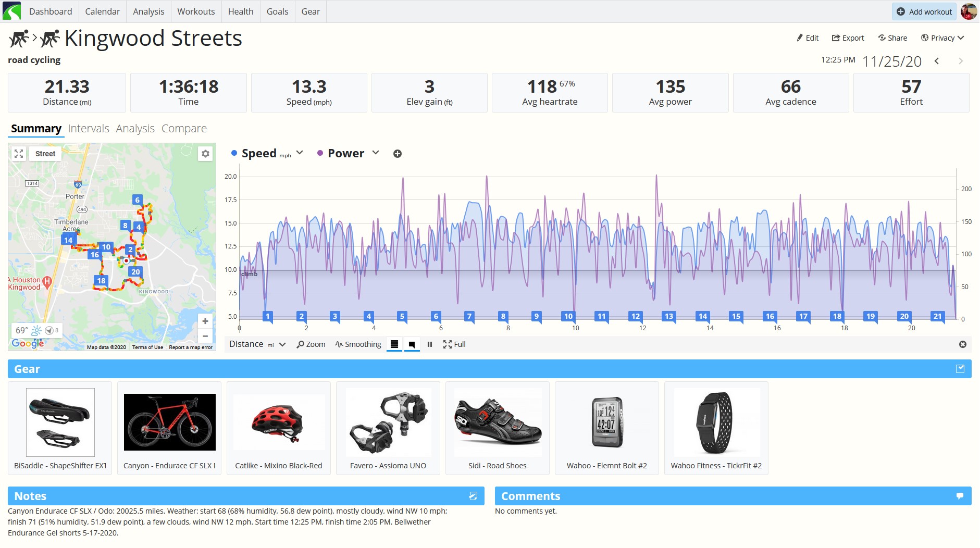Expand the map to fullscreen
Screen dimensions: 980x548
pyautogui.click(x=19, y=154)
